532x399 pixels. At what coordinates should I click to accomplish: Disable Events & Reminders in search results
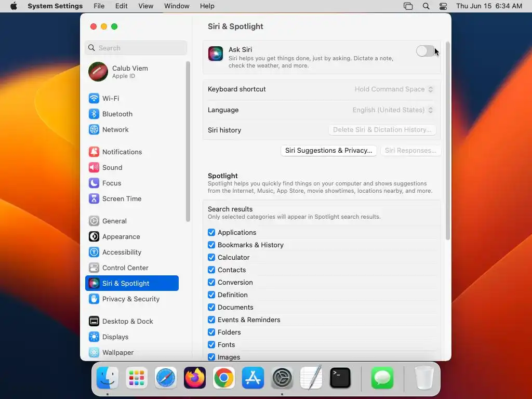(211, 320)
